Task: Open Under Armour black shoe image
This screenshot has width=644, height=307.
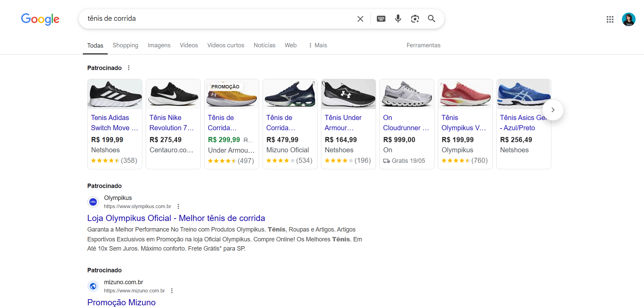Action: tap(348, 94)
